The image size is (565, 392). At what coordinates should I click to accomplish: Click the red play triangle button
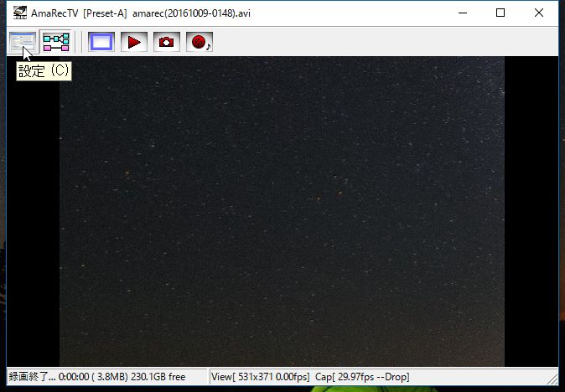[x=134, y=42]
